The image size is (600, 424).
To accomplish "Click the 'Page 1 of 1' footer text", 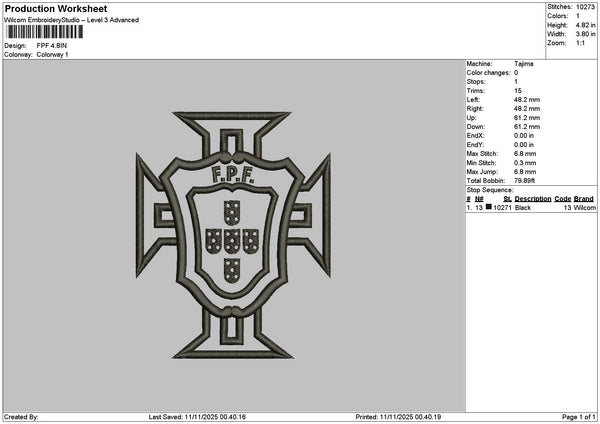I will coord(579,417).
